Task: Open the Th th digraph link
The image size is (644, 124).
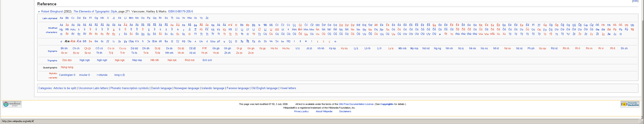Action: click(x=99, y=53)
